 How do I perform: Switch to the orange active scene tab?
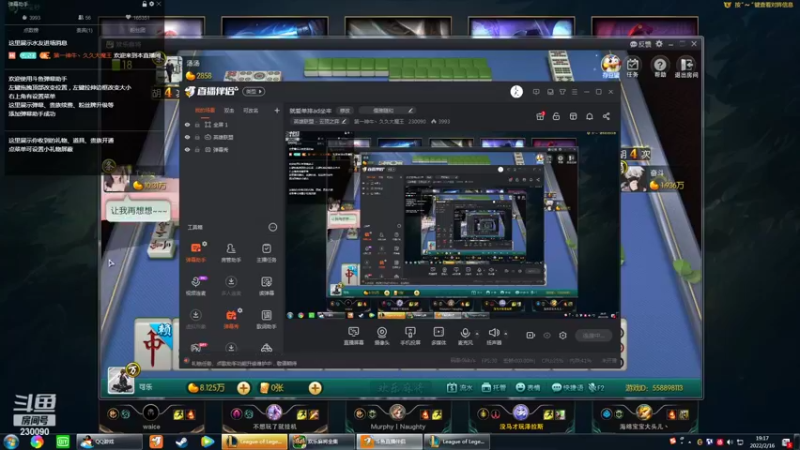tap(205, 110)
